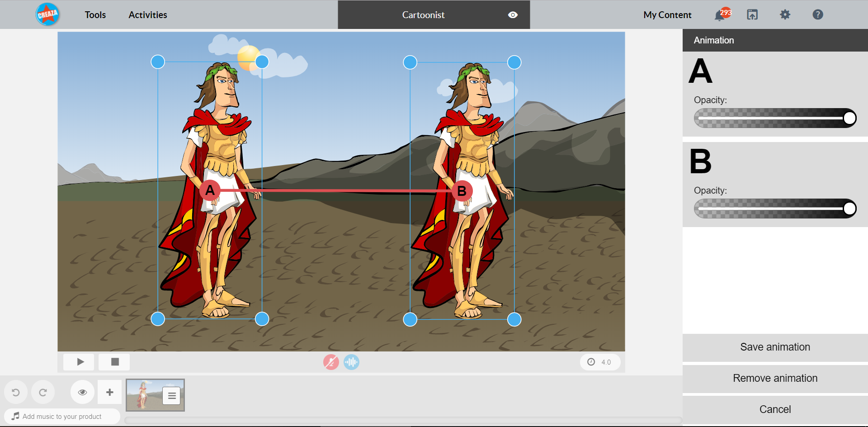The width and height of the screenshot is (868, 427).
Task: Open the Activities menu
Action: [x=148, y=15]
